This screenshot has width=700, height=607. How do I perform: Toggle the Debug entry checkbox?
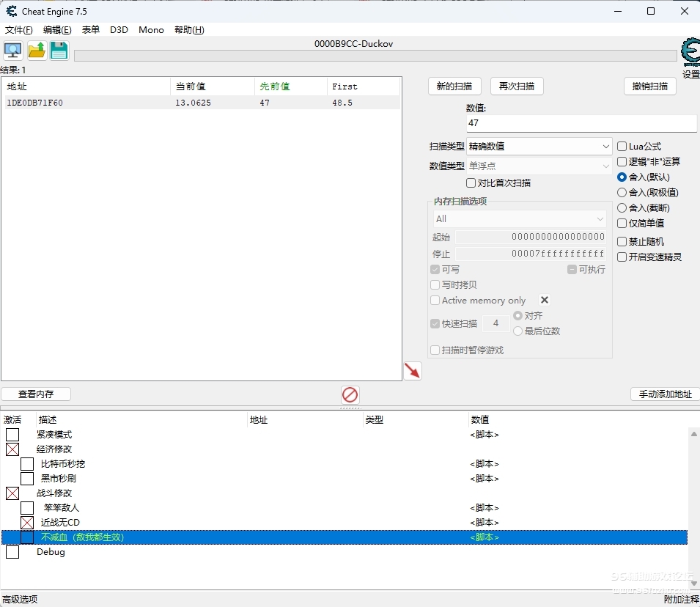point(12,552)
